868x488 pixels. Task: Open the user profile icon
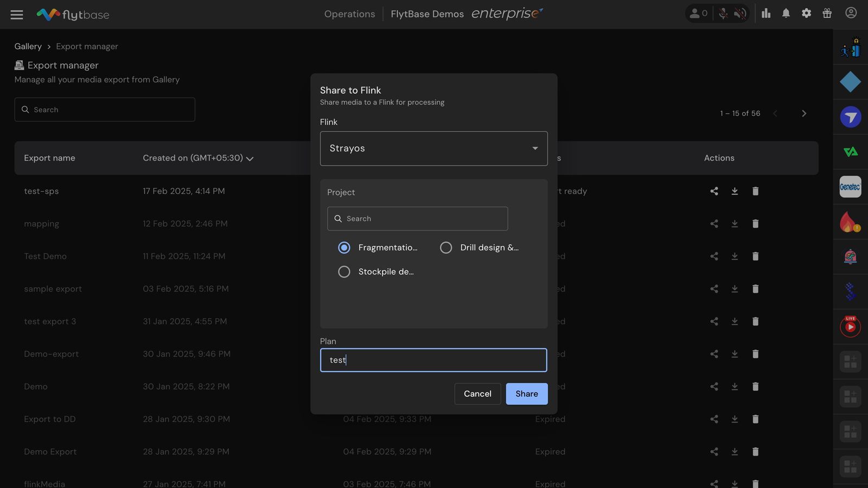click(851, 13)
